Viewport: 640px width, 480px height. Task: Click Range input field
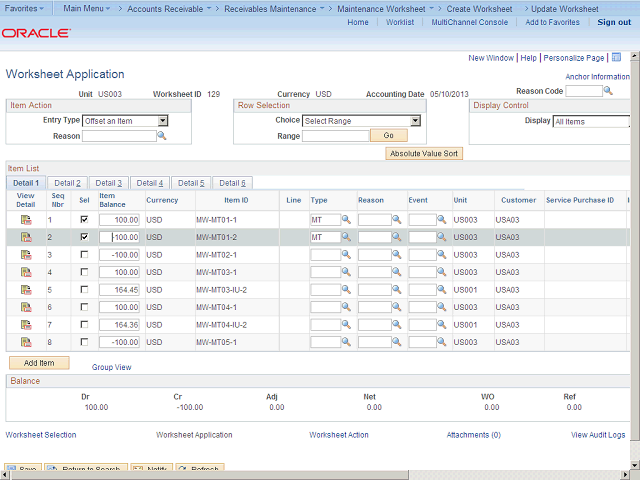coord(335,136)
